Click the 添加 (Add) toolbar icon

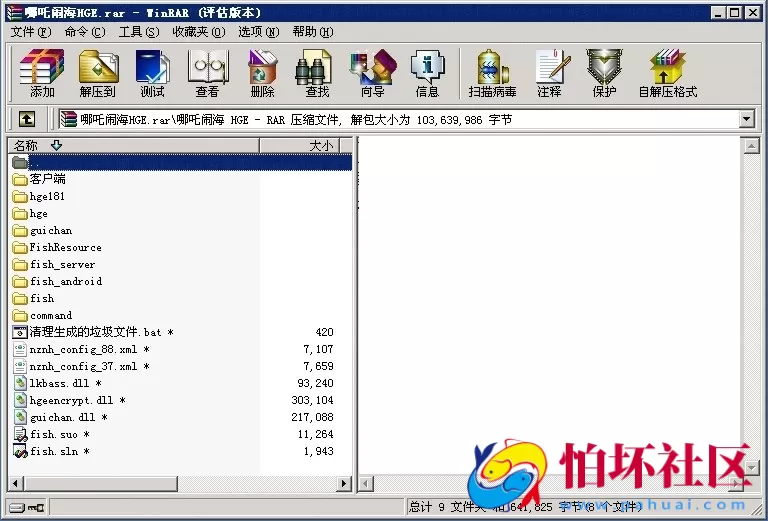42,73
